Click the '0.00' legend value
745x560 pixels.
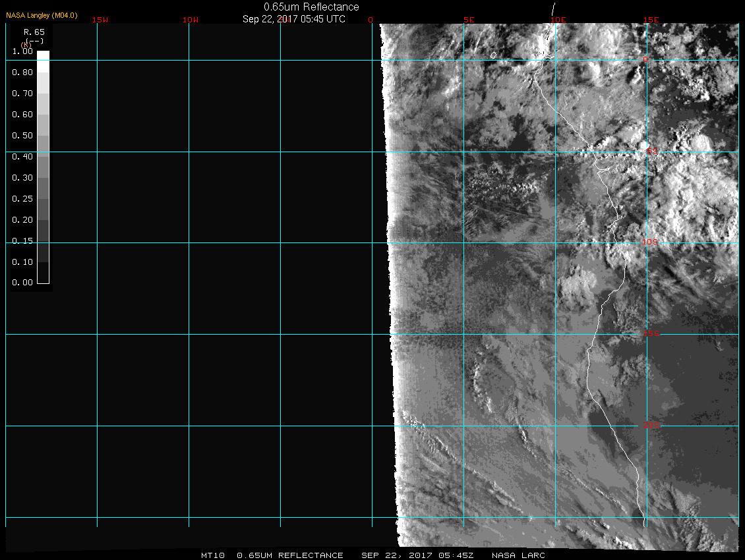click(x=22, y=282)
